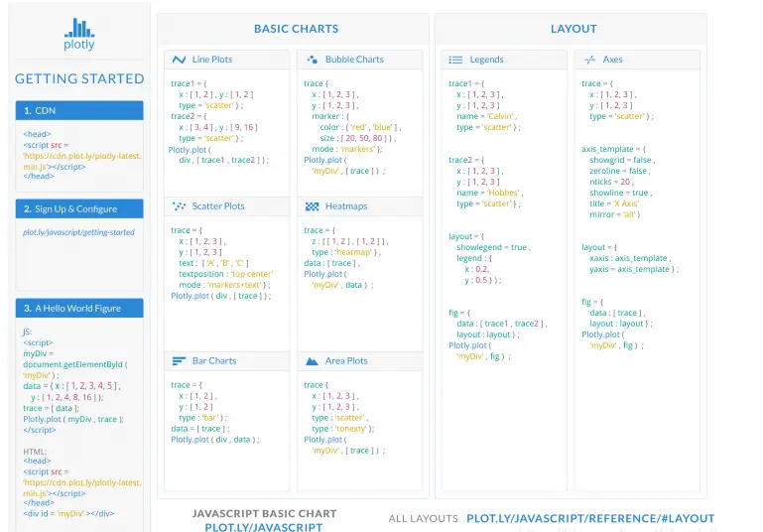This screenshot has height=532, width=763.
Task: Click the 'HTML:' label
Action: (x=35, y=452)
